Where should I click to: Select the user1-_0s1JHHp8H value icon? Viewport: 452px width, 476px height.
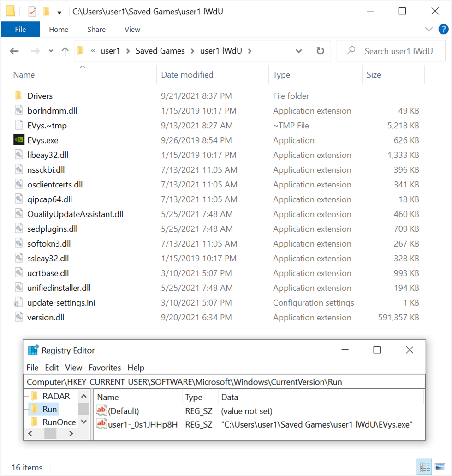point(101,424)
